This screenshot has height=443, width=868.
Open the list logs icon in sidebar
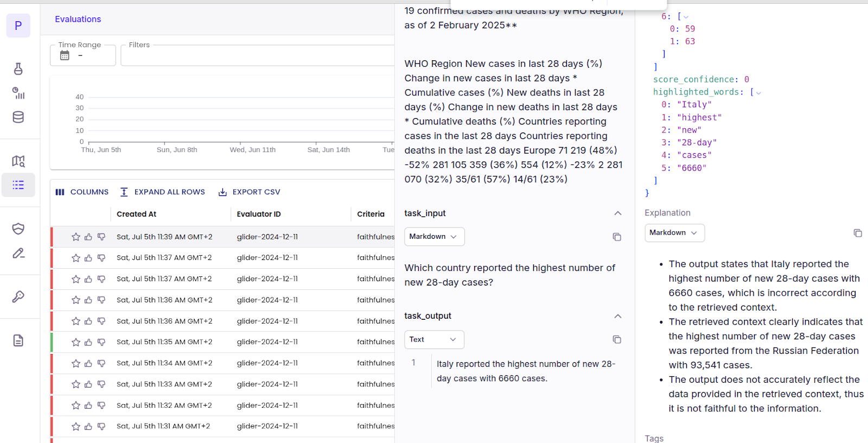tap(18, 185)
